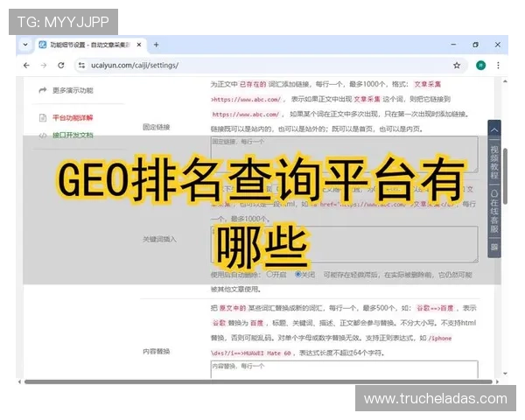
Task: Open 平台功能详解 sidebar link
Action: [x=73, y=117]
